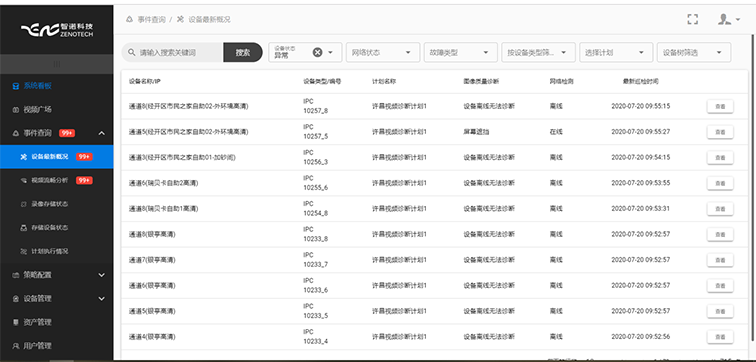Click the 搜索 search button

tap(243, 52)
